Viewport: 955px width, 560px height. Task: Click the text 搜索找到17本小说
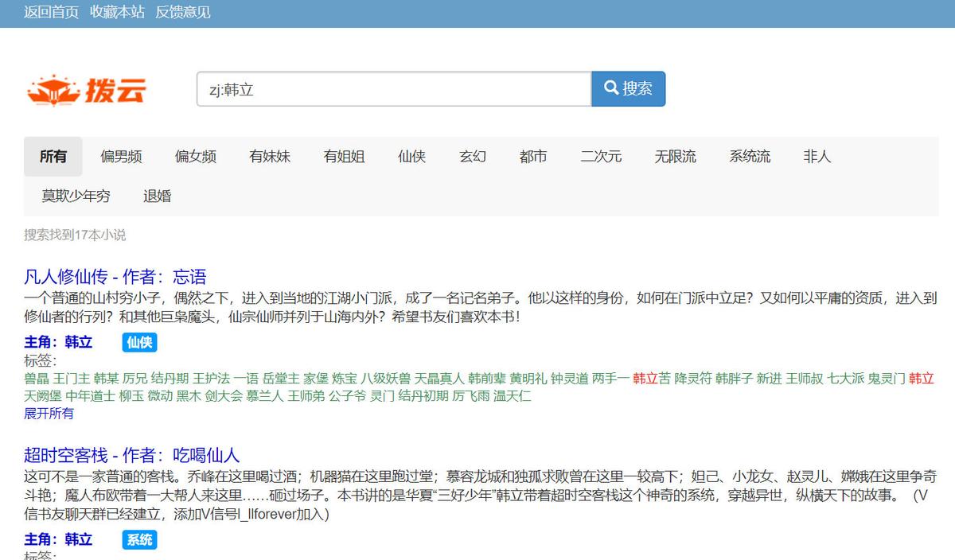[75, 235]
